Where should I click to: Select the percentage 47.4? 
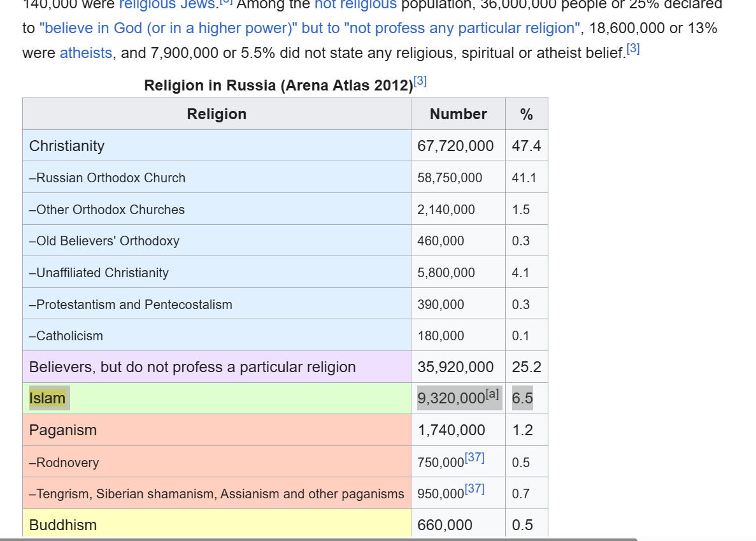click(527, 146)
